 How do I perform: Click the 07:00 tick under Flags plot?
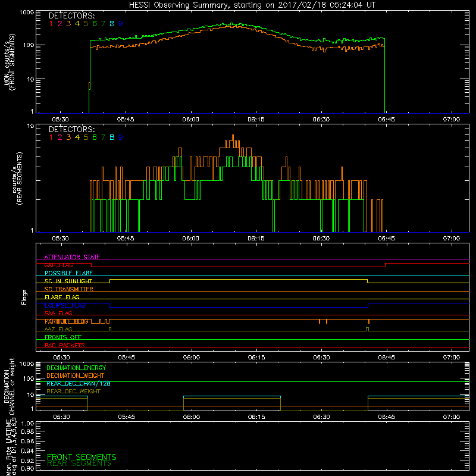coord(452,358)
